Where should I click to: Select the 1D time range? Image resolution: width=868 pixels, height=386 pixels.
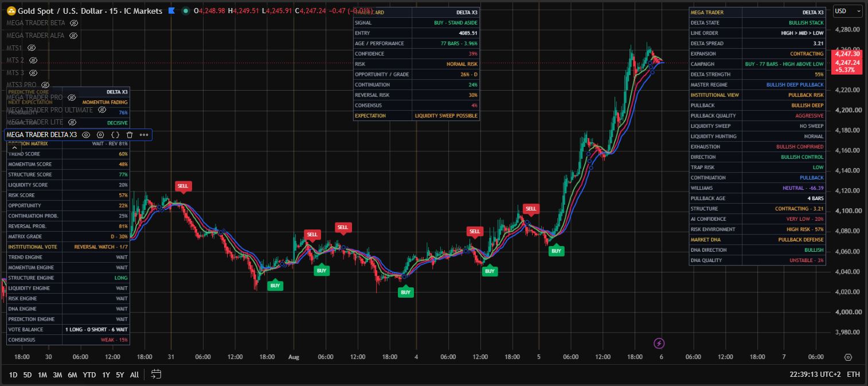coord(13,375)
